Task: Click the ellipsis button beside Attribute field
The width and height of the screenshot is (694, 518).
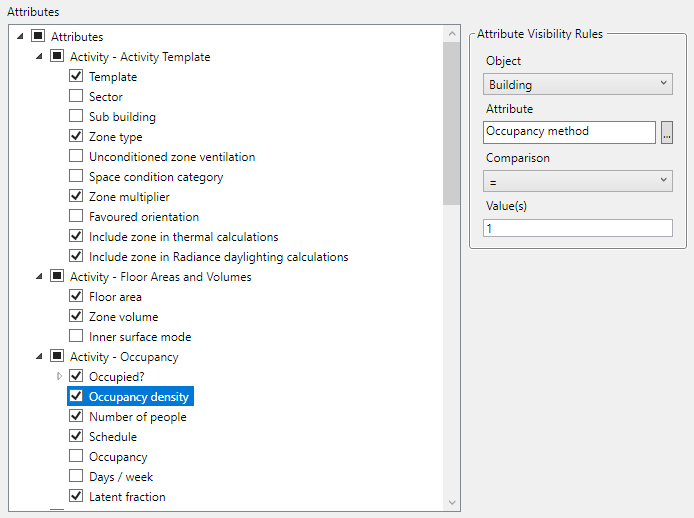Action: pyautogui.click(x=667, y=132)
